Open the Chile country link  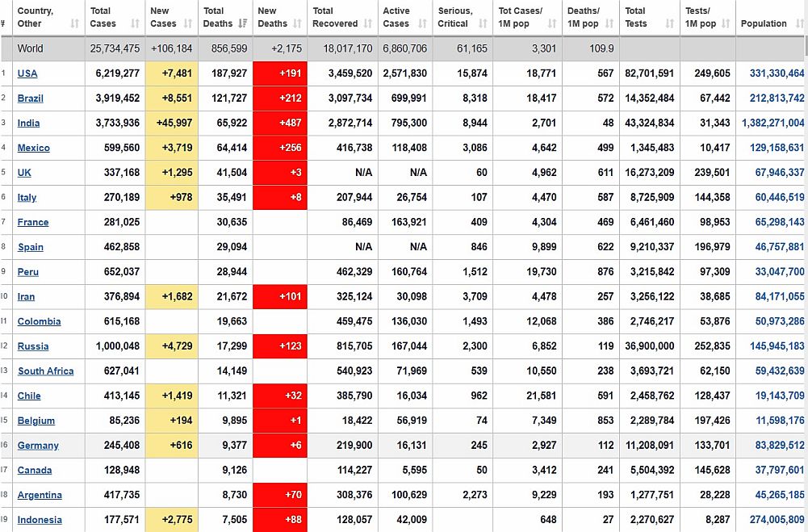tap(29, 396)
